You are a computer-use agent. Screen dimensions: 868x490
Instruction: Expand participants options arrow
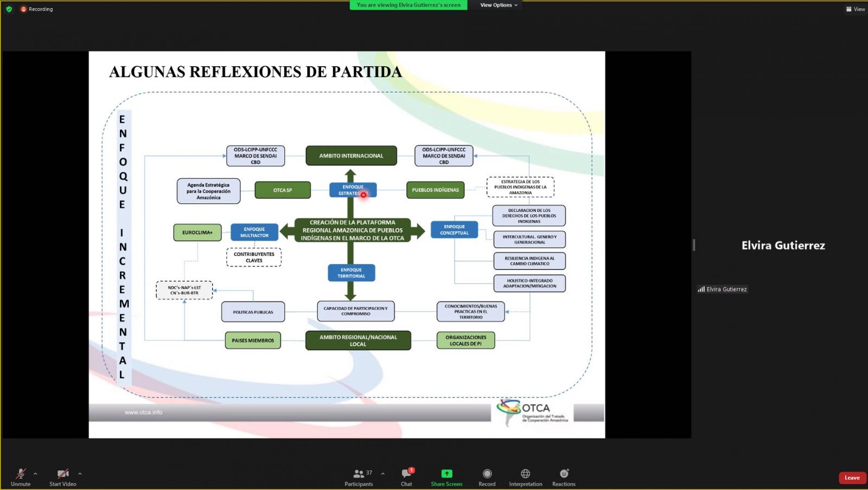point(383,474)
